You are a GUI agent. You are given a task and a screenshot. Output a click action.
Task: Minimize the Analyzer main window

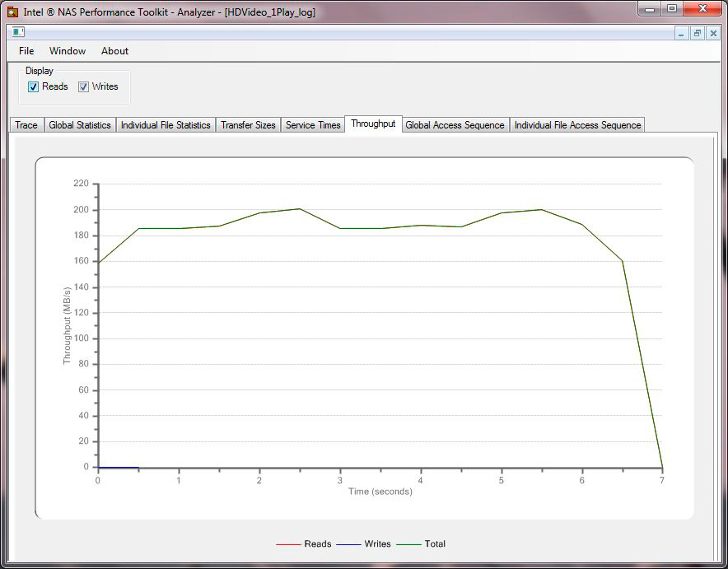[650, 9]
